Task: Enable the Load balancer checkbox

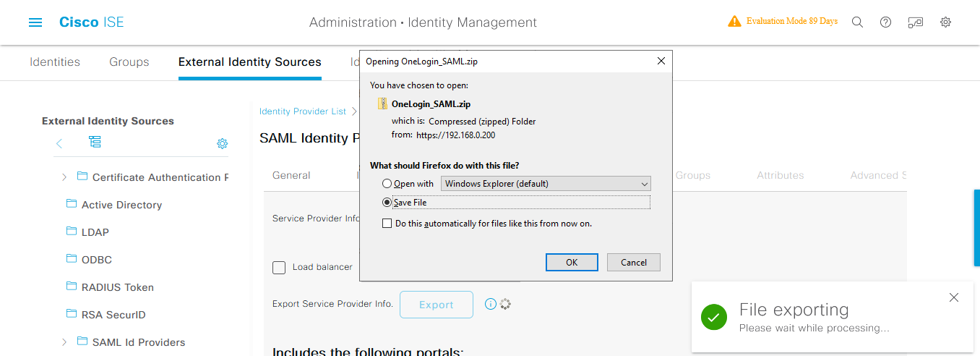Action: tap(279, 268)
